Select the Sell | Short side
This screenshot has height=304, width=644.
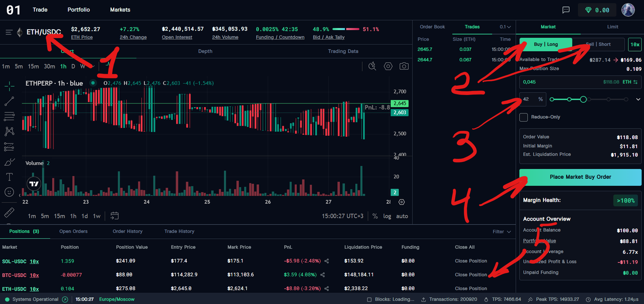(x=598, y=44)
